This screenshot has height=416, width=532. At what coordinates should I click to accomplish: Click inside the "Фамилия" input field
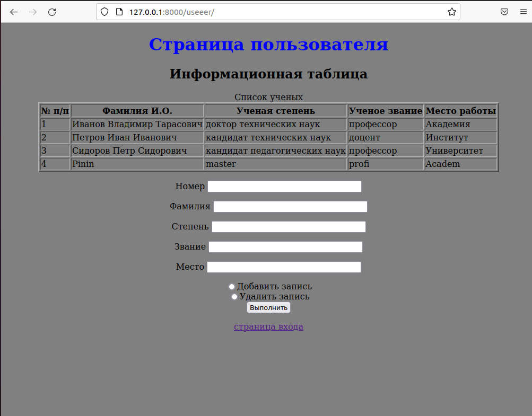pyautogui.click(x=290, y=206)
